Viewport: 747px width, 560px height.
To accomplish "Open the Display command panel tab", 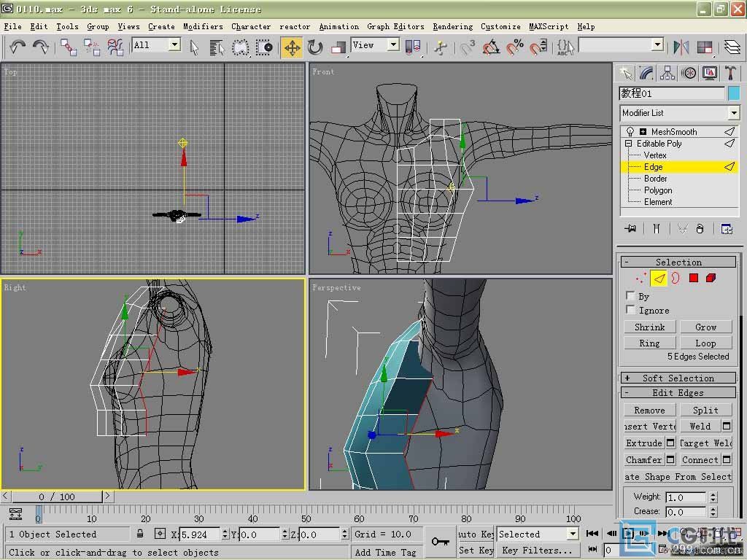I will 709,73.
